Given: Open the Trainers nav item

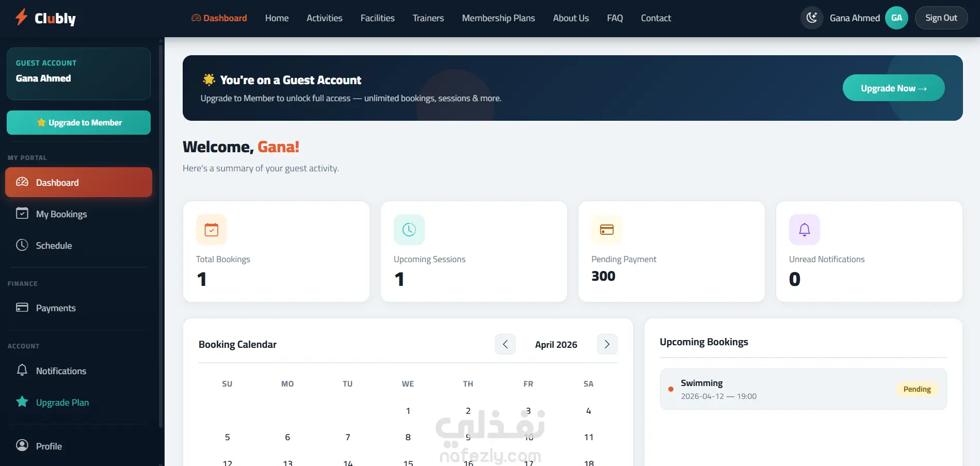Looking at the screenshot, I should (x=428, y=18).
